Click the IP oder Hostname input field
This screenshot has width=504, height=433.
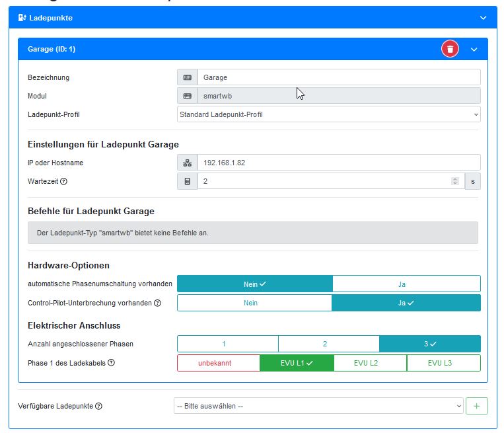point(338,163)
